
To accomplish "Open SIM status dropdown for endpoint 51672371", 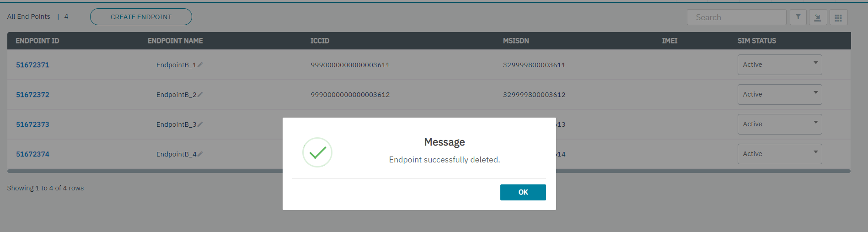I will (x=779, y=65).
